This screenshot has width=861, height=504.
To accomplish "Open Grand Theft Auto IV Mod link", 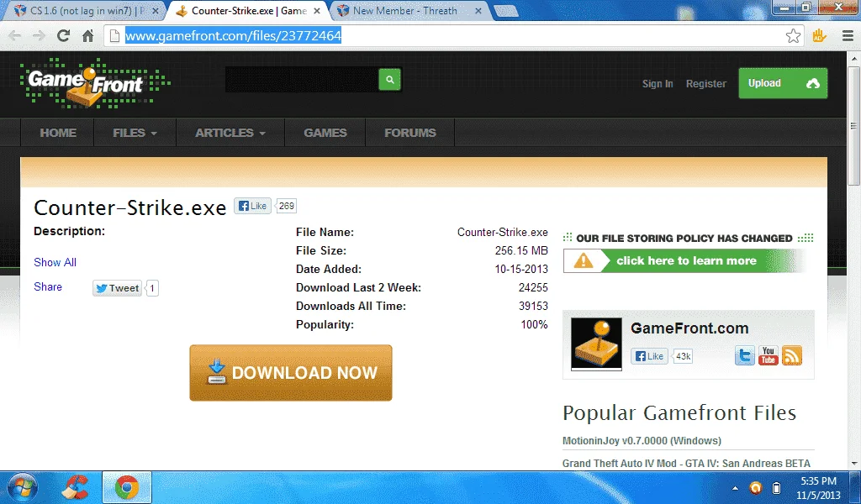I will coord(686,464).
